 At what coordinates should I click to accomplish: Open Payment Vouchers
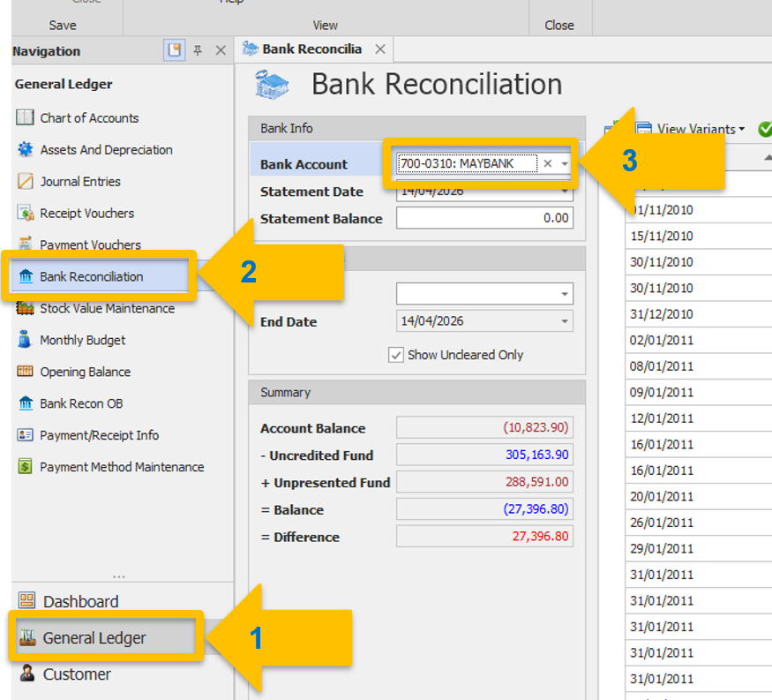(x=91, y=245)
